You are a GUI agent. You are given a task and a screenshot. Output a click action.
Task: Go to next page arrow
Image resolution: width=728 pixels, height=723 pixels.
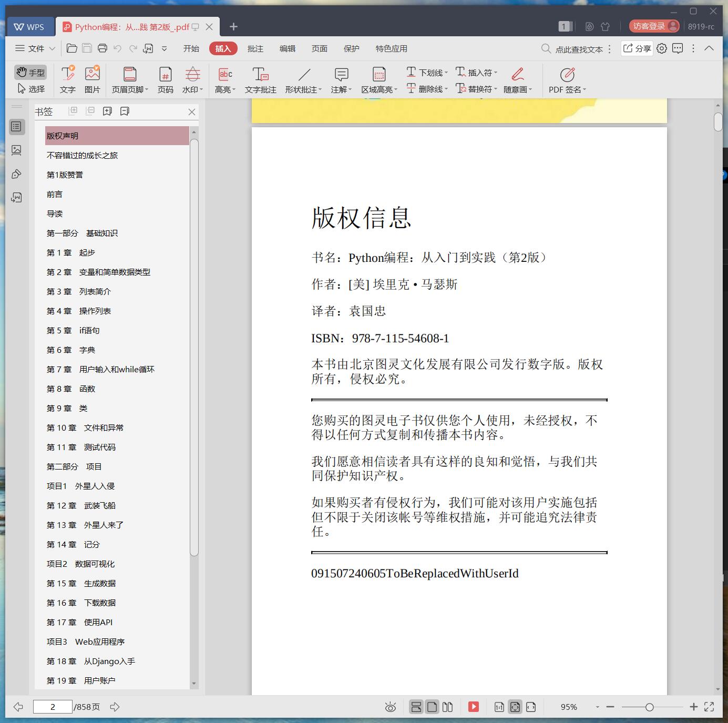coord(115,707)
